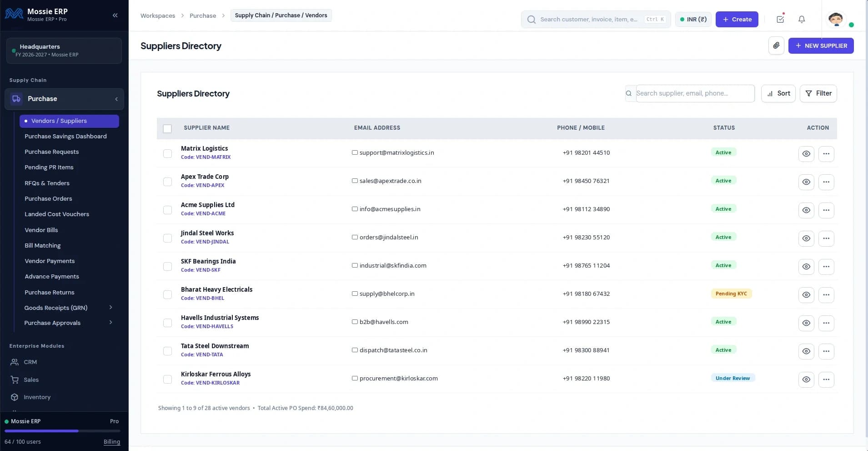Click the NEW SUPPLIER button

(821, 46)
